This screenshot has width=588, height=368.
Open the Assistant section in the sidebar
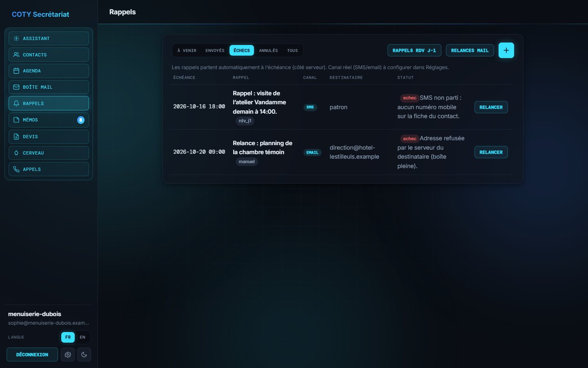(49, 38)
